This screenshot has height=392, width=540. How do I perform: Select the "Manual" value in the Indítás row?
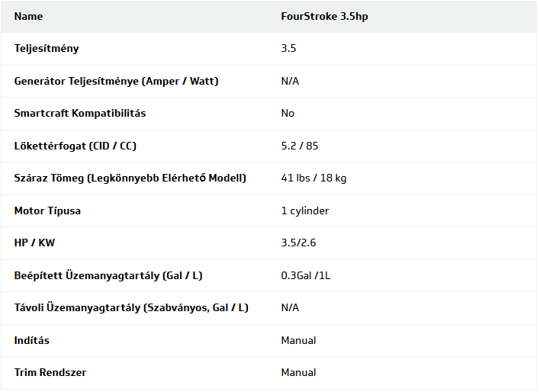[298, 340]
